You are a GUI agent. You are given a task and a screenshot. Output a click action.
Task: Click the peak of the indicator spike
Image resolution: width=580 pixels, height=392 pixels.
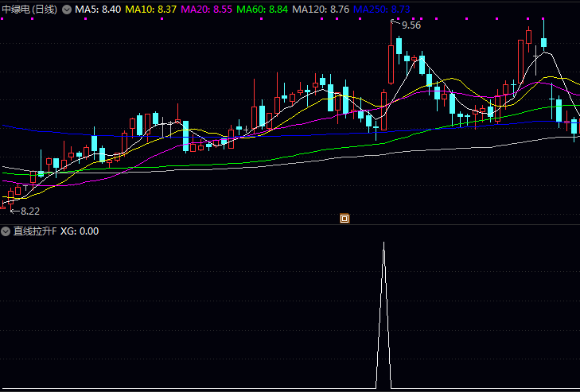coord(384,243)
